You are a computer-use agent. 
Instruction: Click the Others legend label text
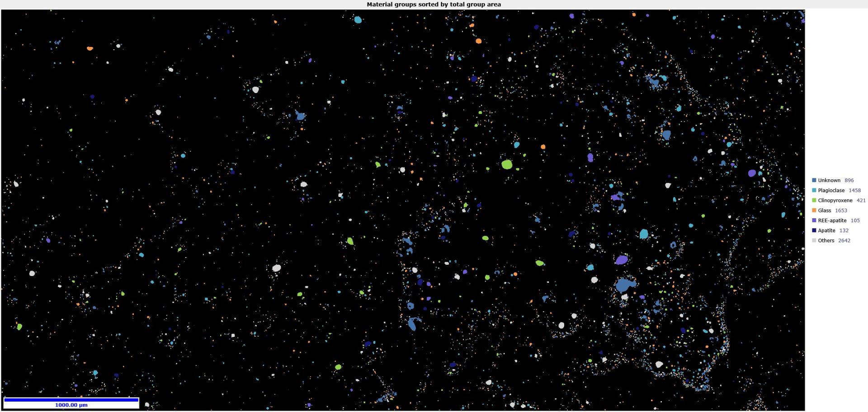tap(826, 240)
